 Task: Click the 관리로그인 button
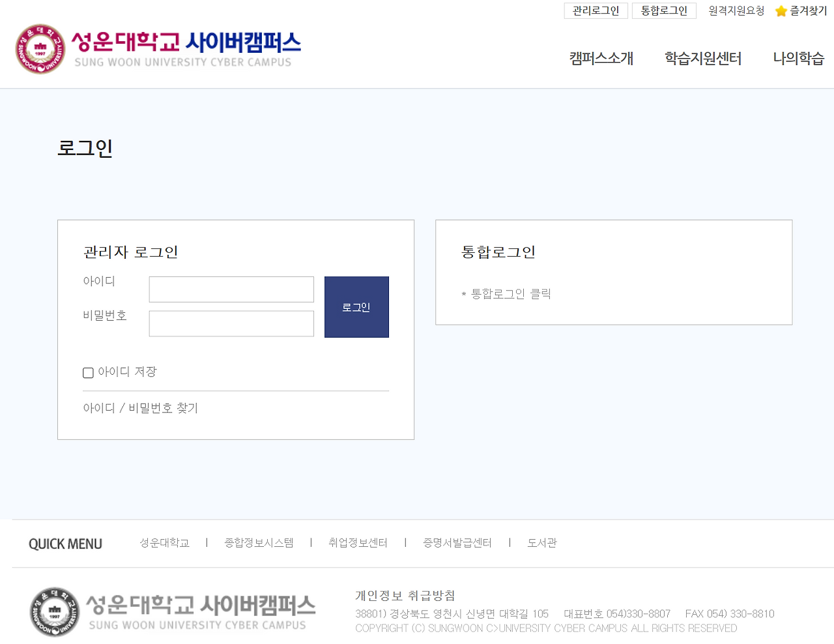[596, 10]
